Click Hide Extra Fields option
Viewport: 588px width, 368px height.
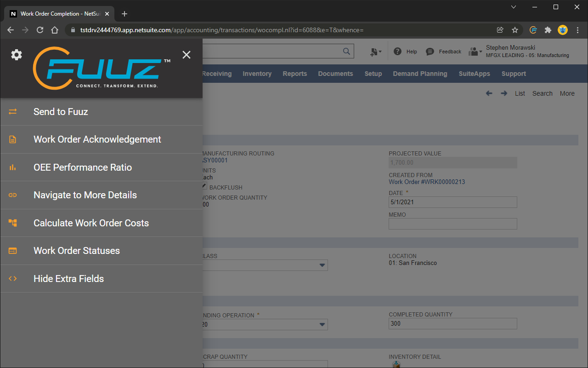(x=68, y=278)
